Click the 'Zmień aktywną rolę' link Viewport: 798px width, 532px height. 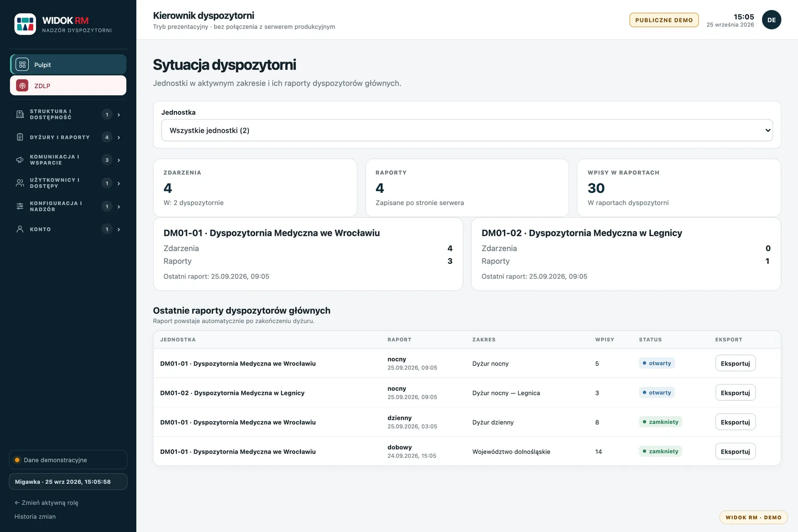pos(46,503)
